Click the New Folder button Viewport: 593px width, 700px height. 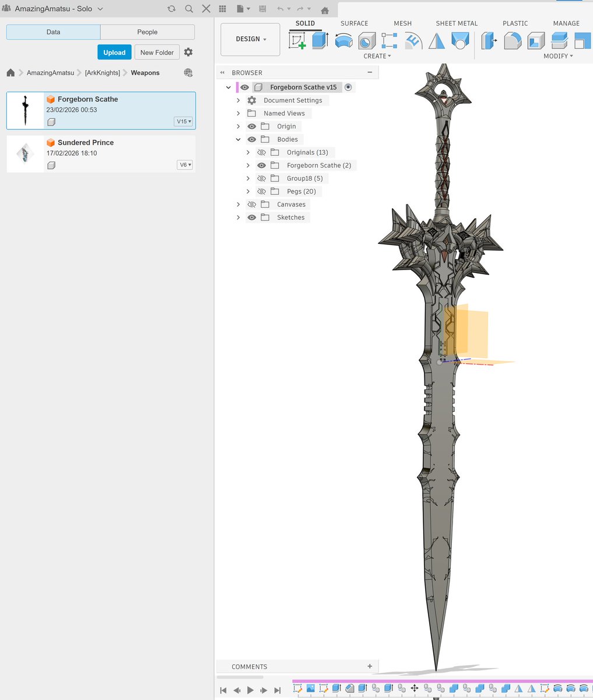click(157, 52)
